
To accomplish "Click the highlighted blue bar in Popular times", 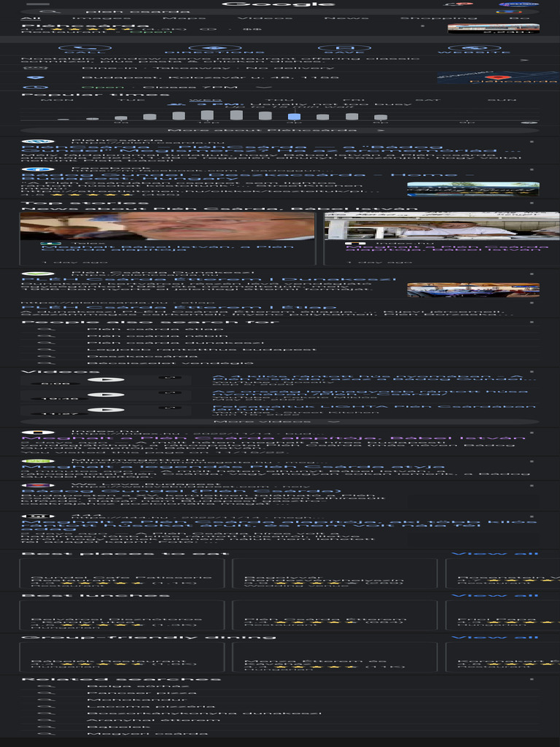I will point(295,117).
